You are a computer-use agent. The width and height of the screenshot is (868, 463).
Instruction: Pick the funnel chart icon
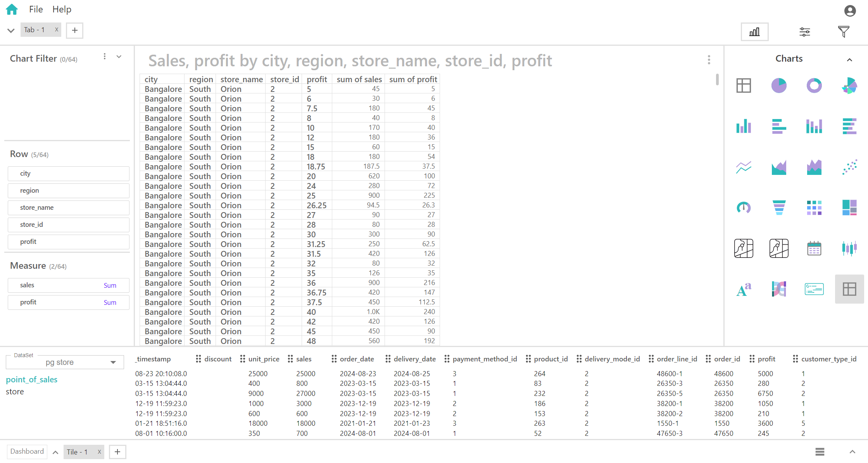[x=779, y=208]
